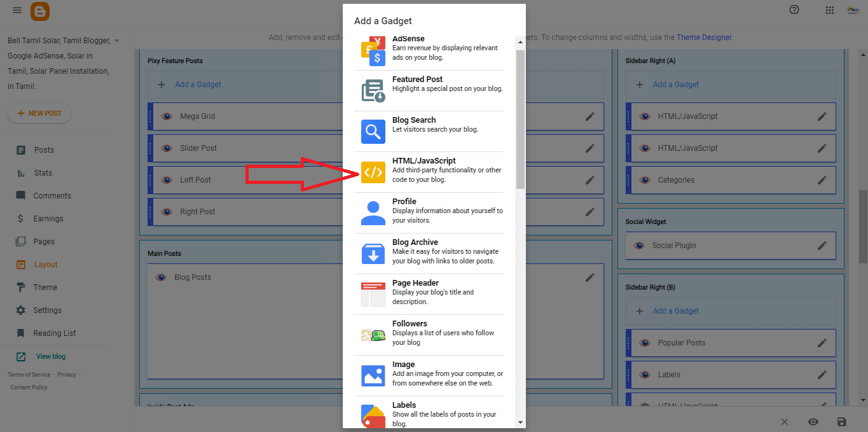
Task: Edit the Blog Posts gadget pencil
Action: [590, 277]
